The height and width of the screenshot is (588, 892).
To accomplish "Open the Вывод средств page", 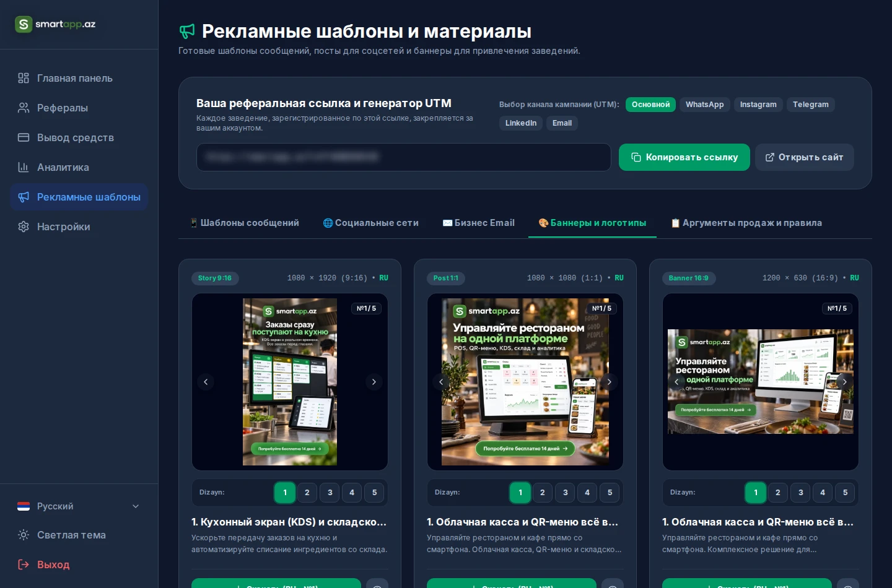I will tap(79, 137).
